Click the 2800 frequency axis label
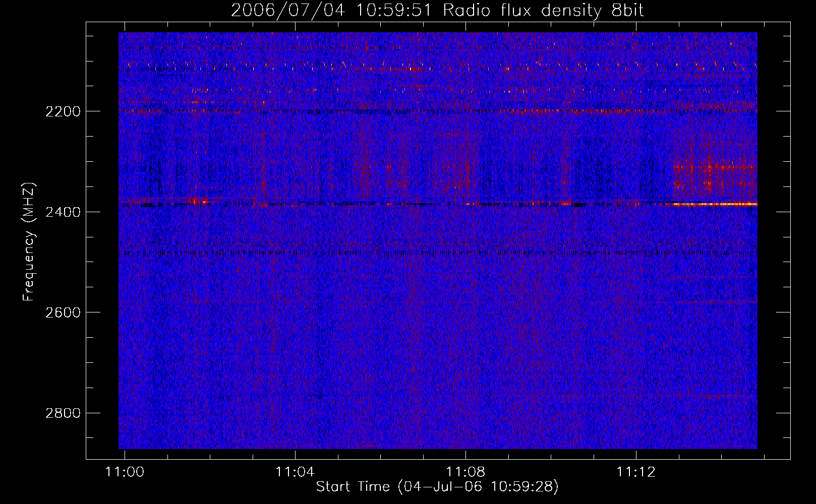 coord(63,413)
